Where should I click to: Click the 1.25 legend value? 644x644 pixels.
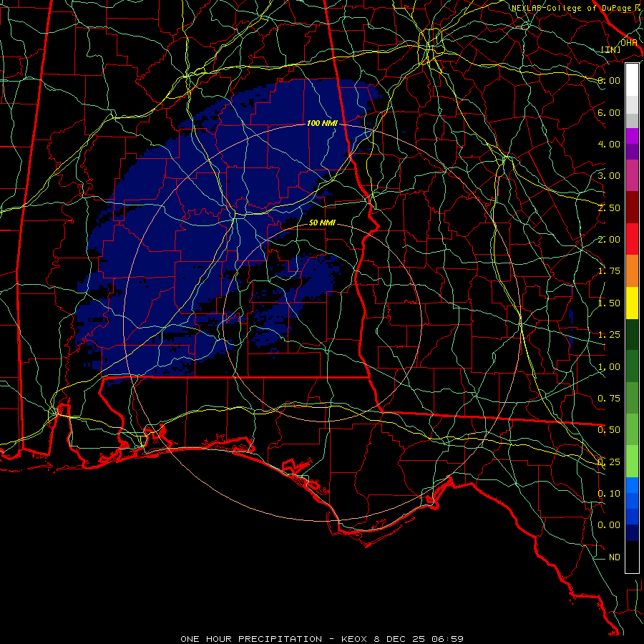609,335
